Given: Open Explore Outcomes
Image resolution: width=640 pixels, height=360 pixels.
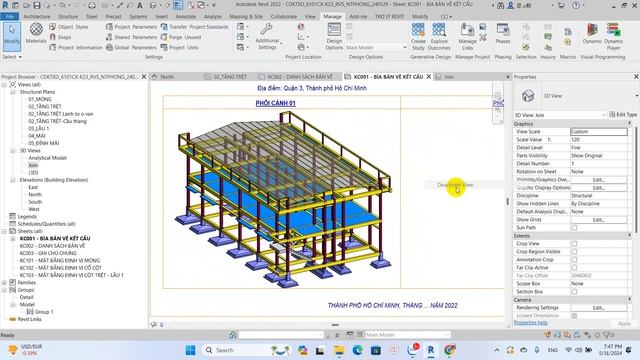Looking at the screenshot, I should coord(439,36).
